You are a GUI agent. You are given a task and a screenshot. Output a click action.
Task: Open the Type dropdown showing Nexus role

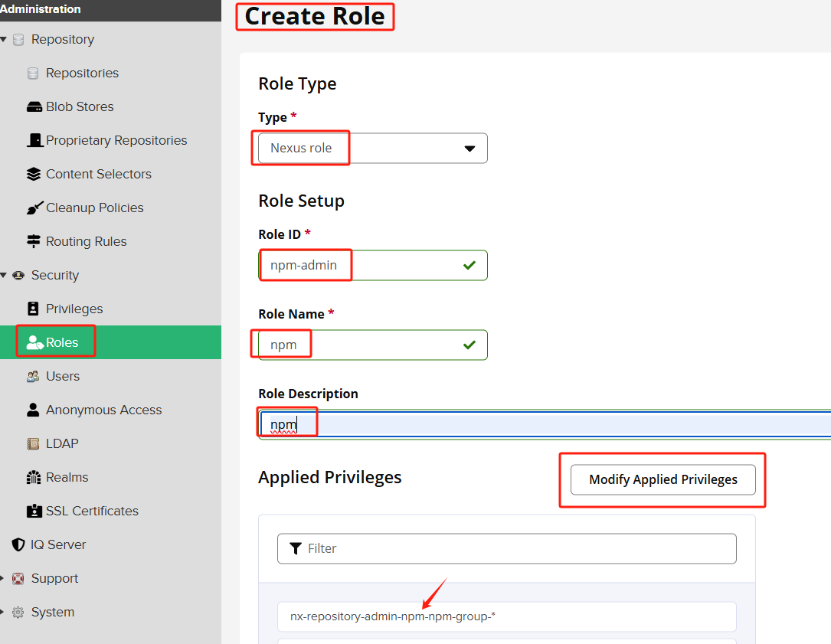click(x=372, y=148)
